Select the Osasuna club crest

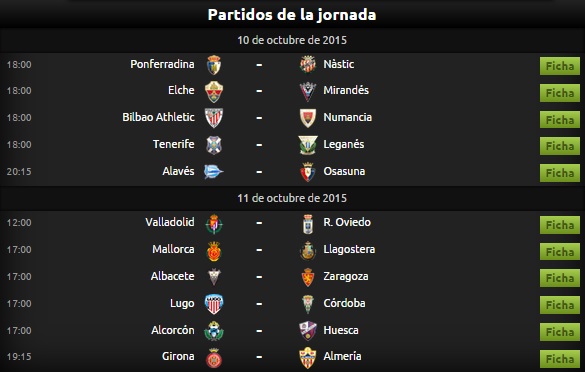(308, 172)
